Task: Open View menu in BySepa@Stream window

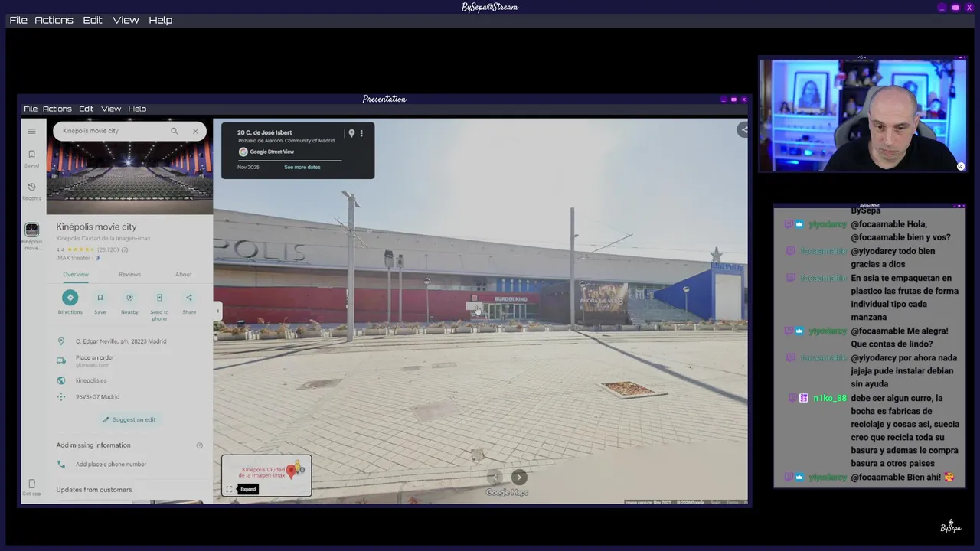Action: click(x=126, y=20)
